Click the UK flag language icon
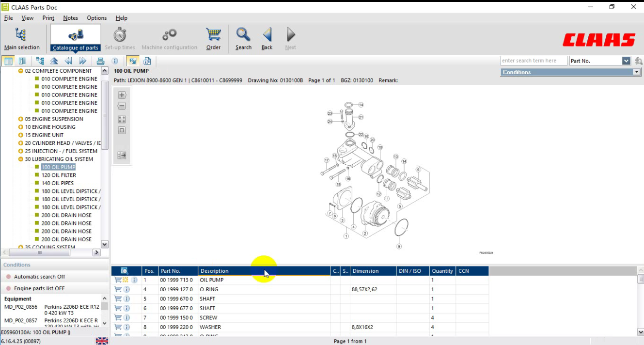Viewport: 644px width, 345px height. point(102,341)
